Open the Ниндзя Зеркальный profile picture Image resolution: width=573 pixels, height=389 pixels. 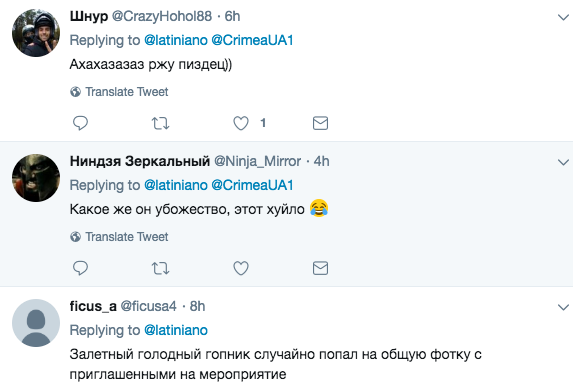click(x=36, y=178)
